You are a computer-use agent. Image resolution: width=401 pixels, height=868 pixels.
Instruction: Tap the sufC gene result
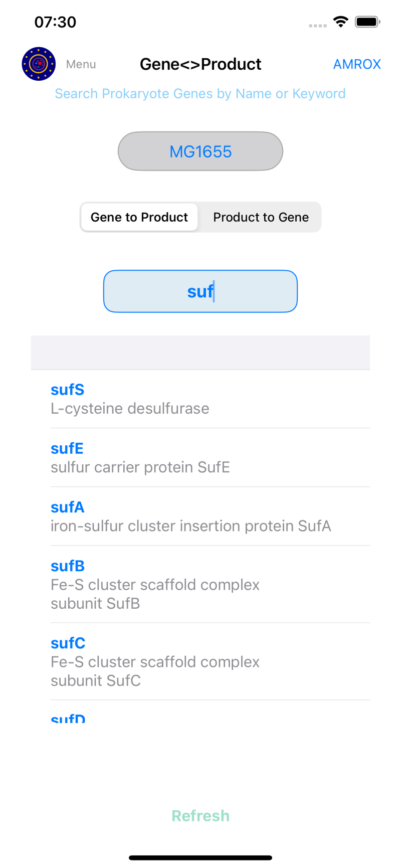[200, 662]
